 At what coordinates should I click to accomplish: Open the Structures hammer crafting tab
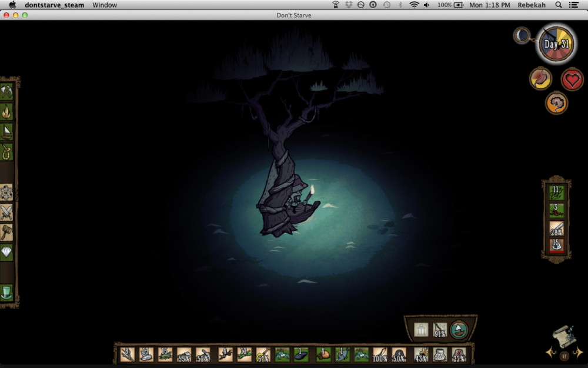pos(6,232)
